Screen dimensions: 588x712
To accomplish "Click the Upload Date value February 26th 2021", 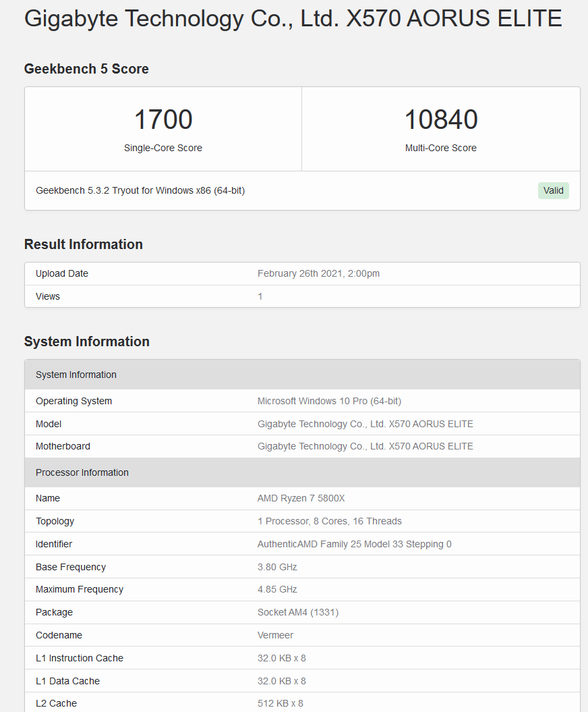I will [318, 273].
